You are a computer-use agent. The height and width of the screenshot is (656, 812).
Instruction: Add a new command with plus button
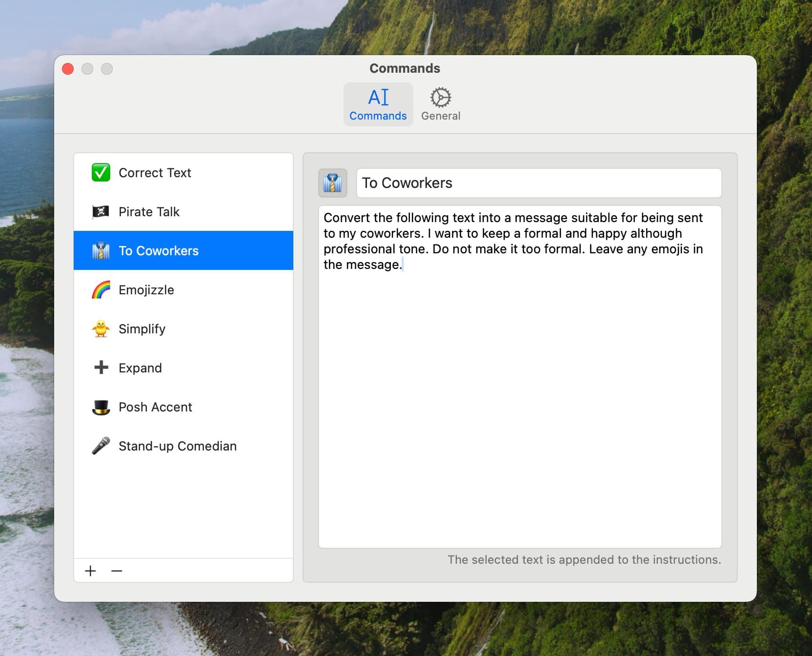(x=91, y=571)
